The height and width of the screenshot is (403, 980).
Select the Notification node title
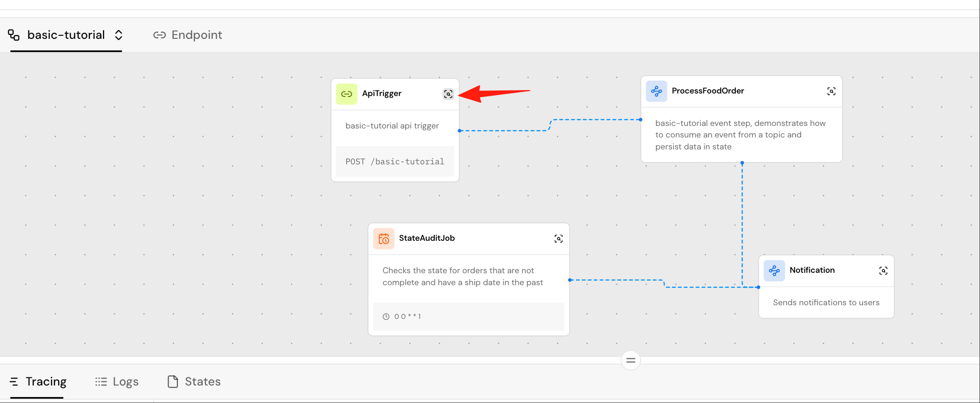point(812,270)
